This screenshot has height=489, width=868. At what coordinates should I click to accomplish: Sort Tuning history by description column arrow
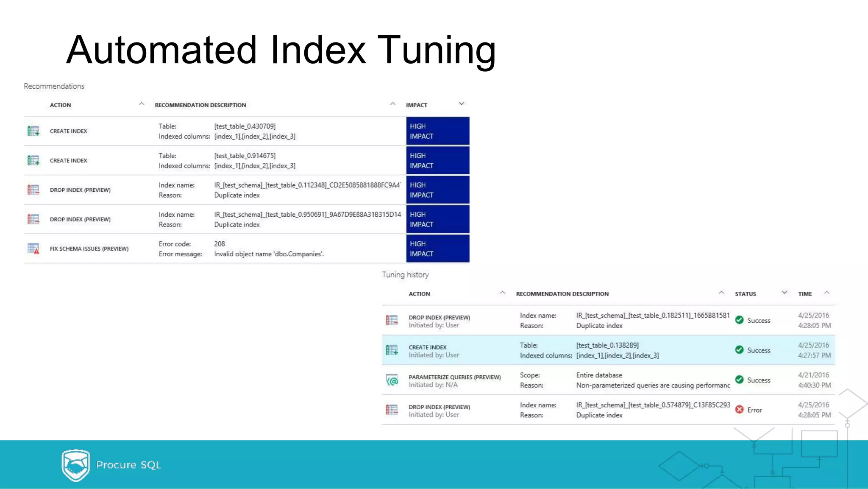click(x=721, y=293)
